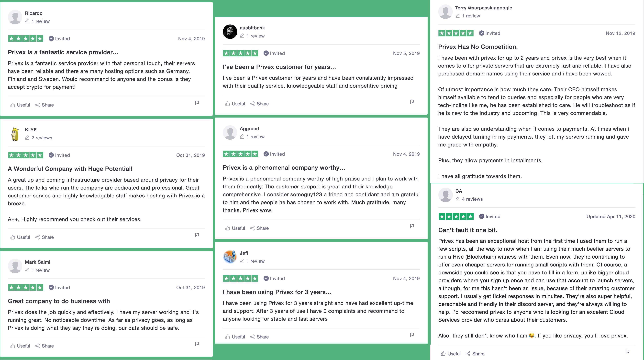The width and height of the screenshot is (644, 360).
Task: Flag the ausbitbank review
Action: [x=412, y=102]
